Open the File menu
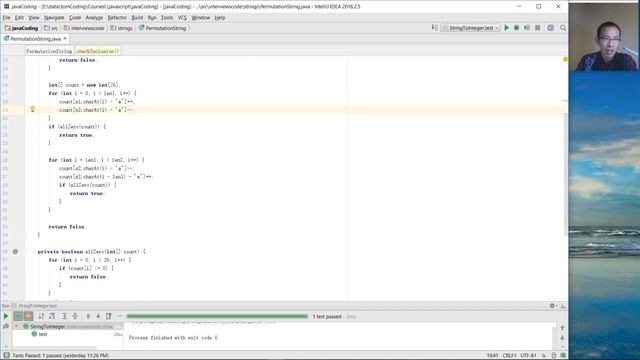Screen dimensions: 640x360 click(6, 18)
